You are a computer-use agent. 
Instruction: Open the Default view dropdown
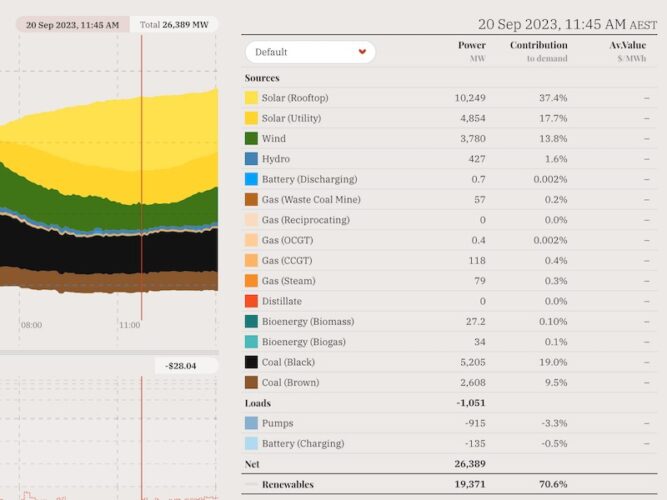(x=309, y=52)
